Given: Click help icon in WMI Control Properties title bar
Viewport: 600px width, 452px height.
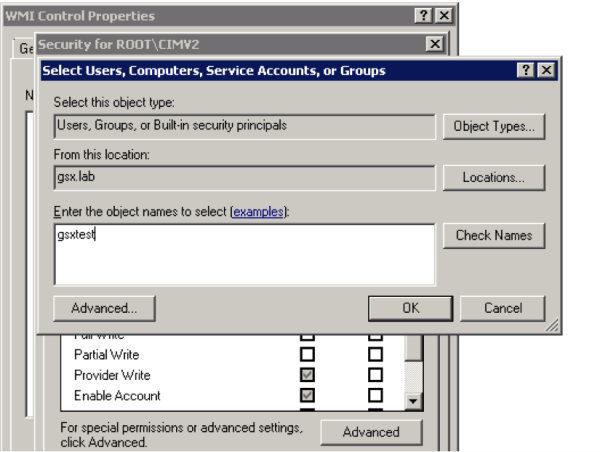Looking at the screenshot, I should click(423, 16).
